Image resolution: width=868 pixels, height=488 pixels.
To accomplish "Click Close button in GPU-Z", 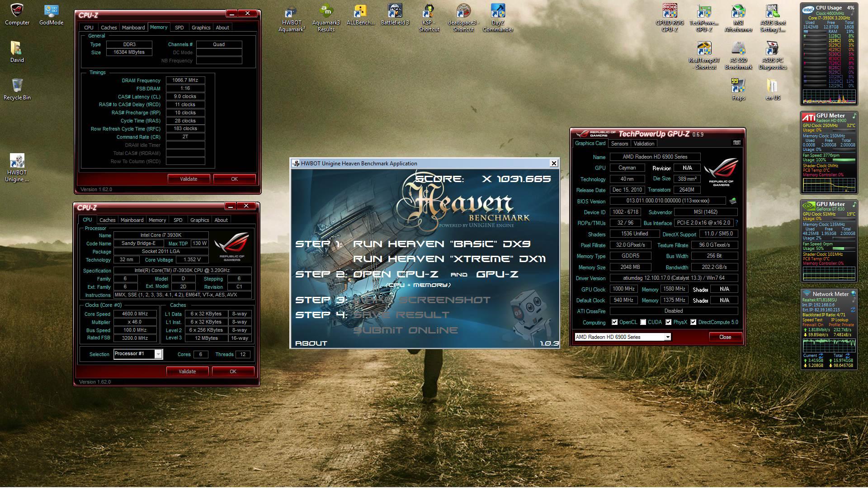I will point(725,337).
